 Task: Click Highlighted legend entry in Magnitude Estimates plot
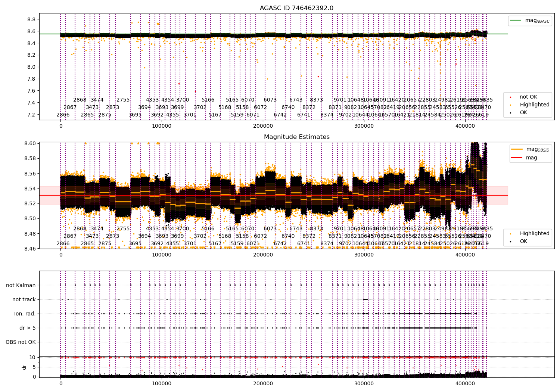coord(529,233)
